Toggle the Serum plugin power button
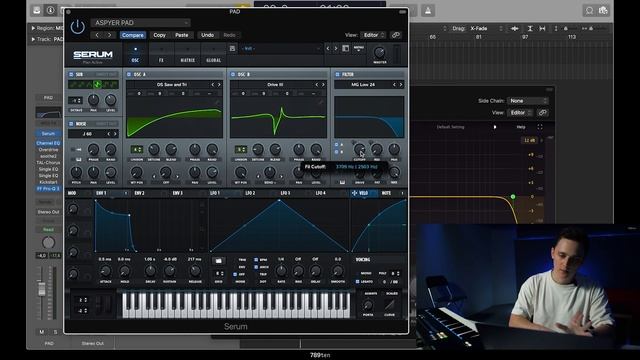The height and width of the screenshot is (360, 640). click(78, 27)
